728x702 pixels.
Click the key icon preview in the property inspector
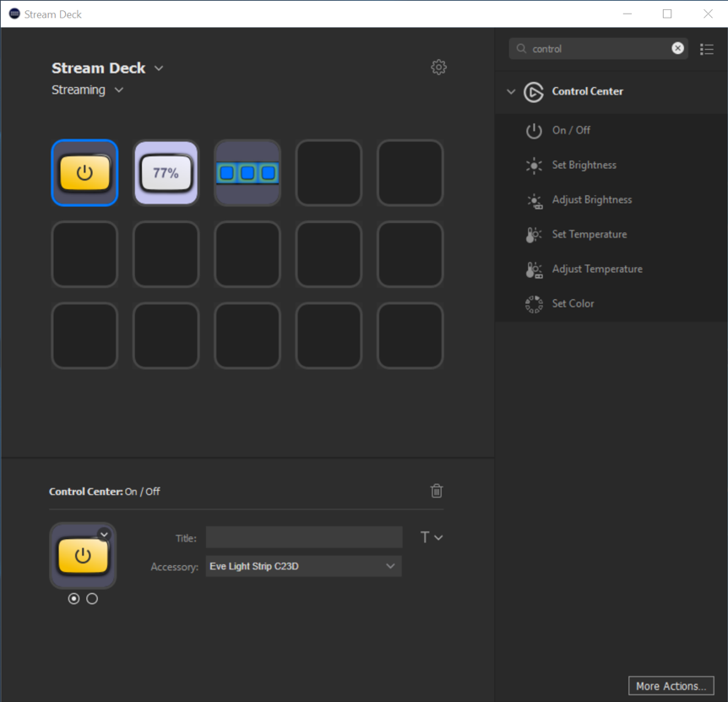tap(83, 555)
